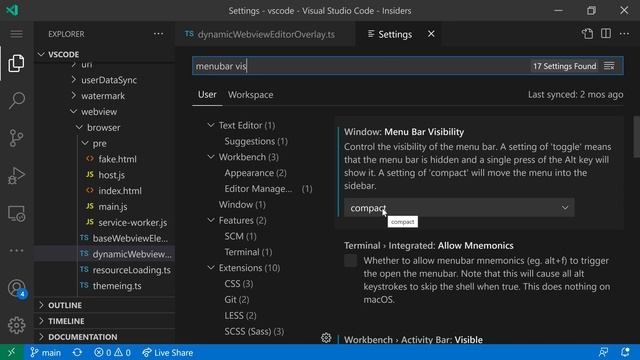Click the settings list vertical scrollbar

pos(636,137)
